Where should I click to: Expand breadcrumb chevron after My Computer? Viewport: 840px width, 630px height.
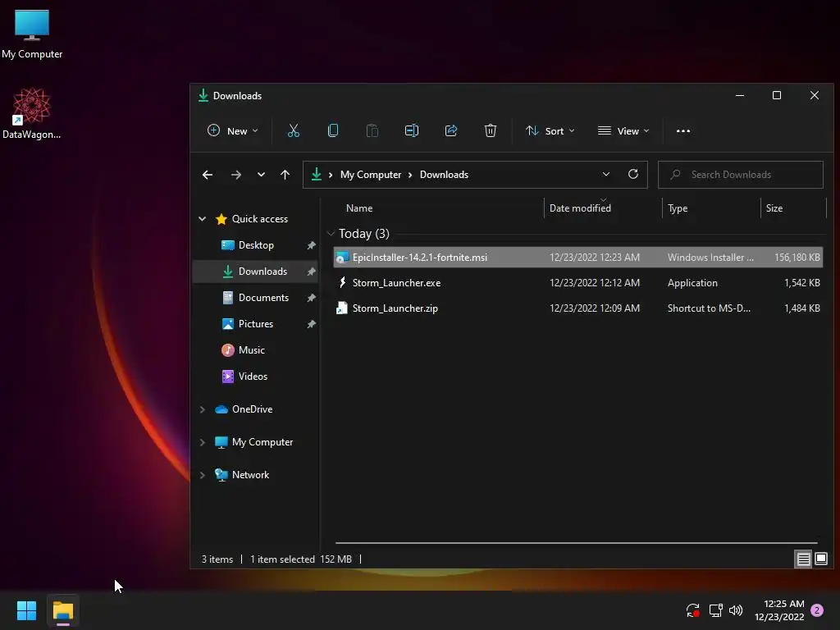410,175
